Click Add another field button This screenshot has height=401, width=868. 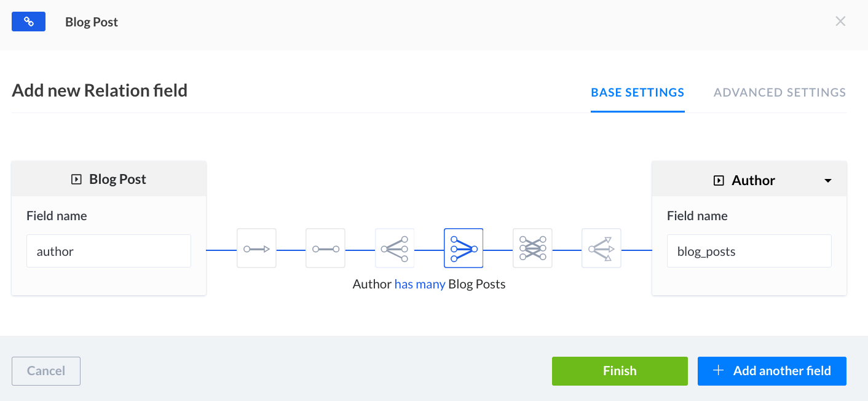click(772, 371)
